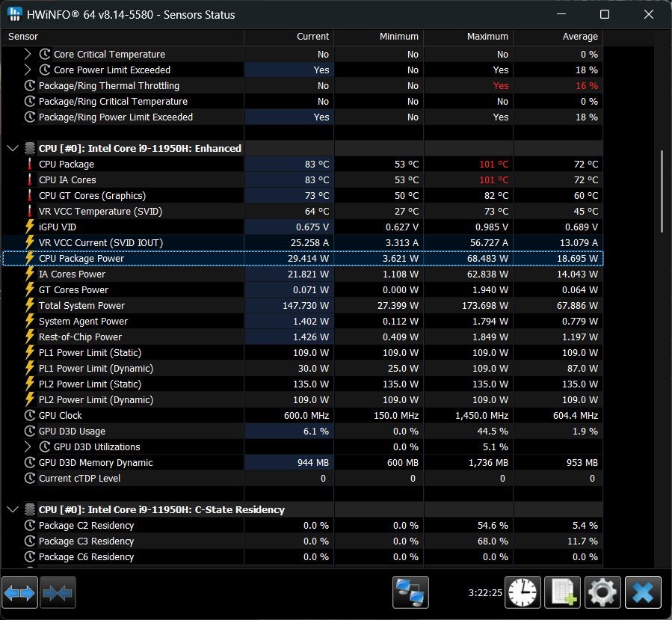Open sensor settings with the gear icon
This screenshot has width=672, height=620.
point(602,592)
